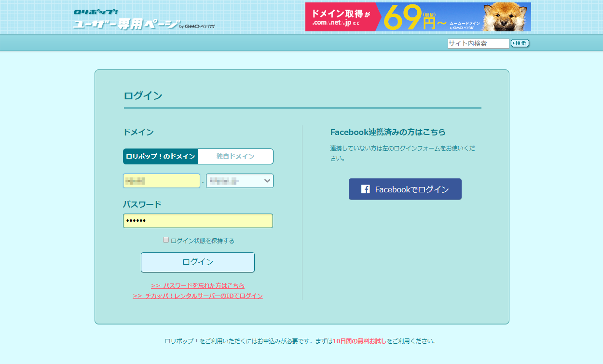Focus the パスワード input field
This screenshot has width=603, height=364.
click(x=198, y=221)
